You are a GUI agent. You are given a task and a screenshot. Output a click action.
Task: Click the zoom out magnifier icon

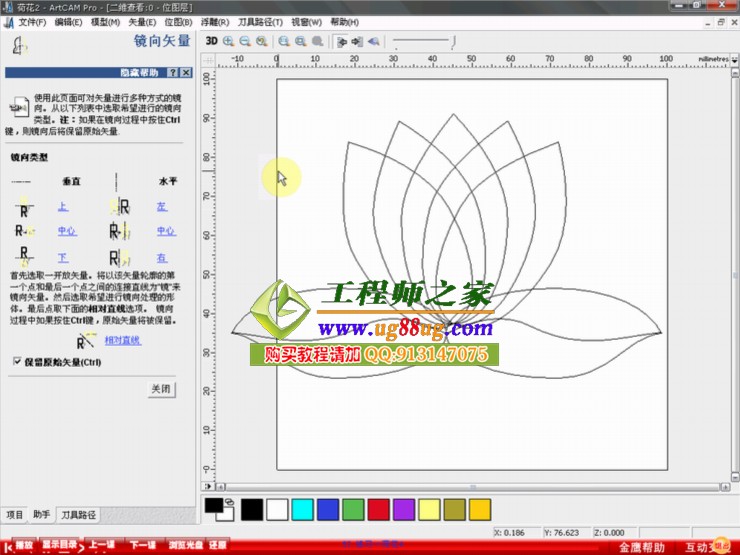[x=245, y=42]
